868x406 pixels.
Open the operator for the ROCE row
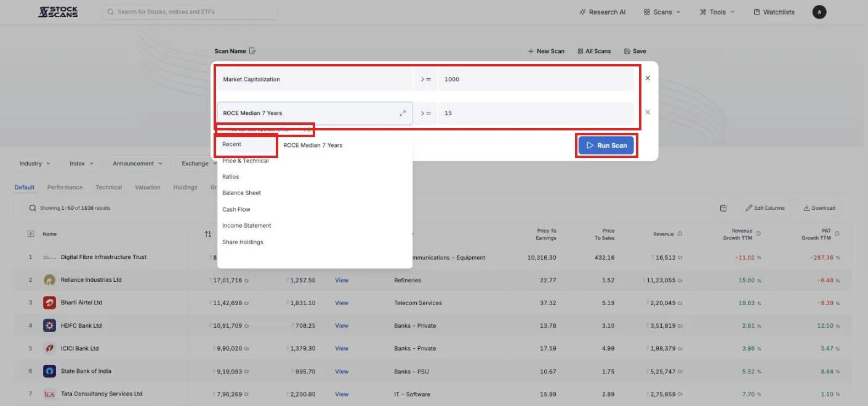point(425,113)
